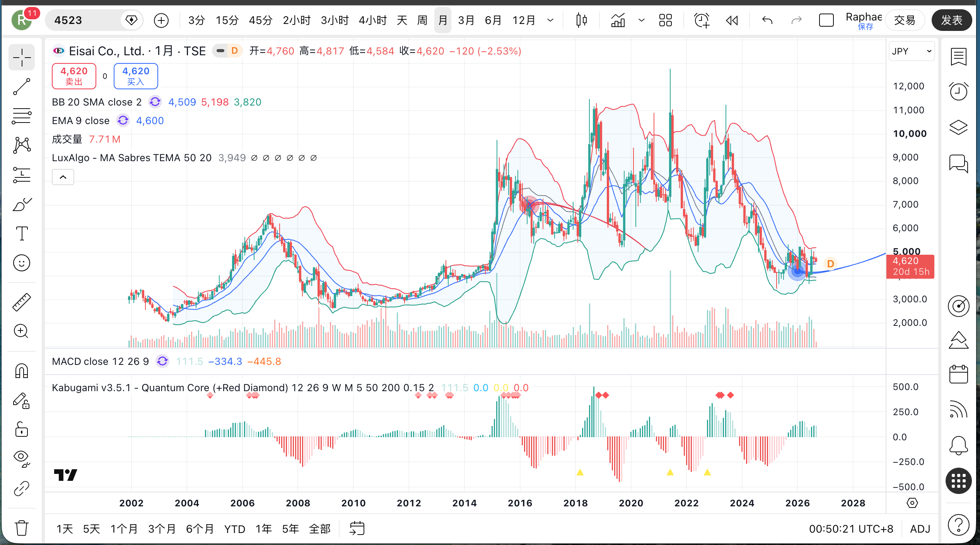Toggle the layout square checkbox in toolbar
Image resolution: width=980 pixels, height=545 pixels.
pos(826,20)
